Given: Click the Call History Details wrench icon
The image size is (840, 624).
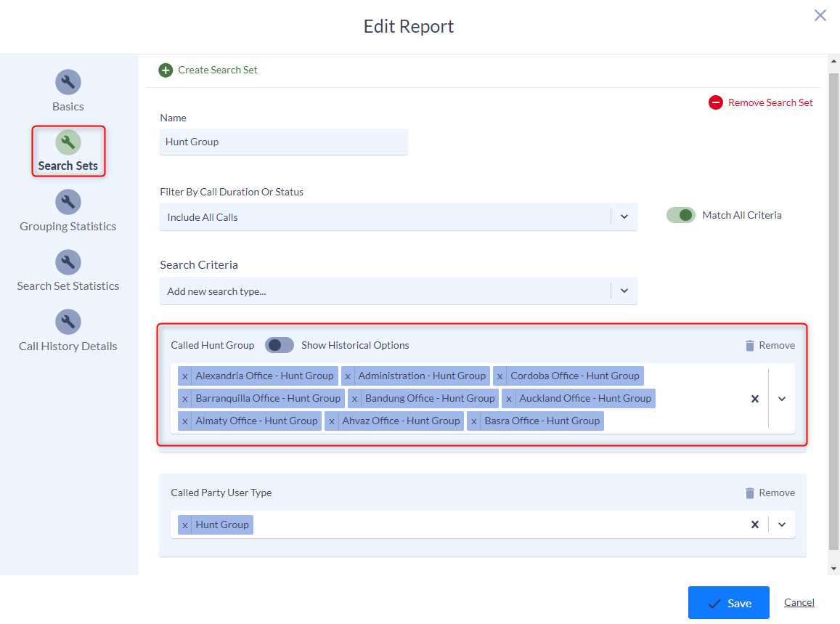Looking at the screenshot, I should [x=68, y=322].
